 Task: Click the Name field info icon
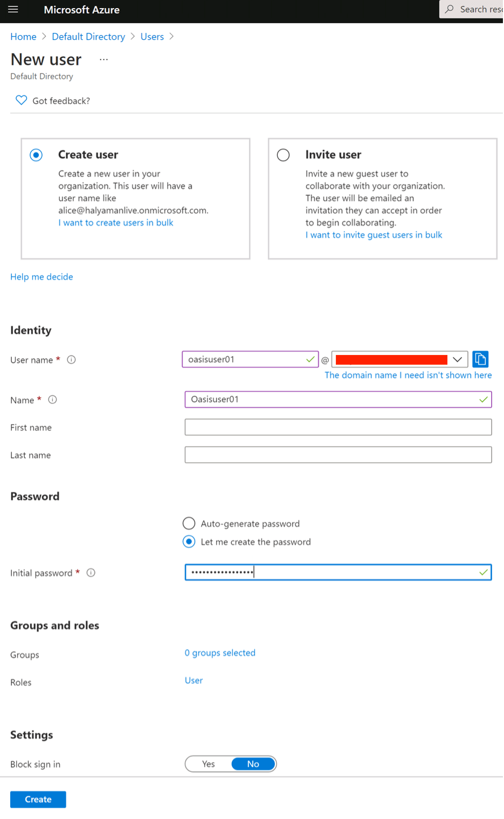point(52,400)
